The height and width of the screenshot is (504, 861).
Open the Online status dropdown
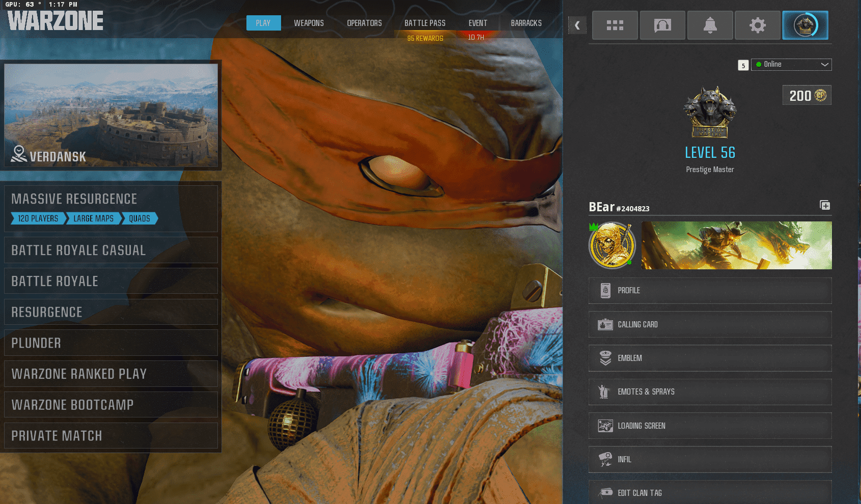point(791,64)
